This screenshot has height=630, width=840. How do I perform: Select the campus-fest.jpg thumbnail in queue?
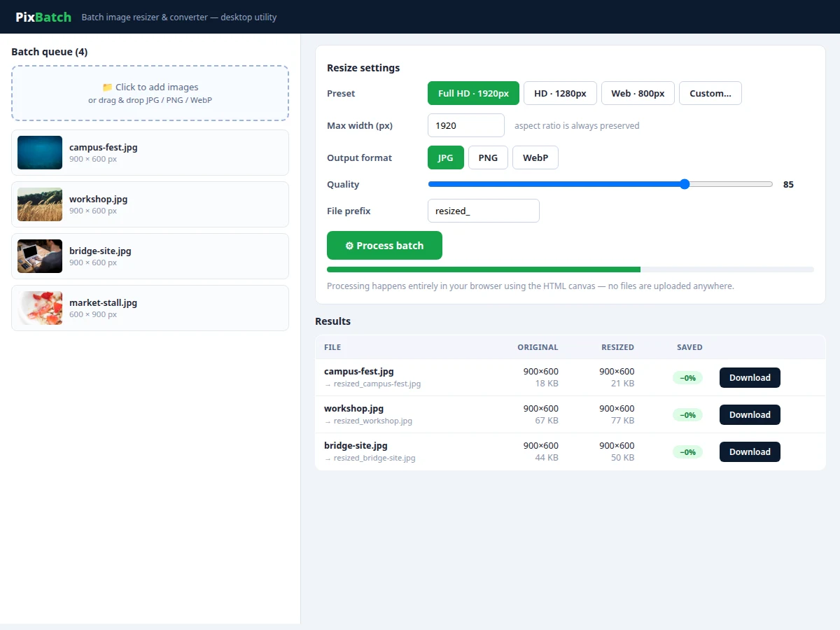click(x=40, y=153)
